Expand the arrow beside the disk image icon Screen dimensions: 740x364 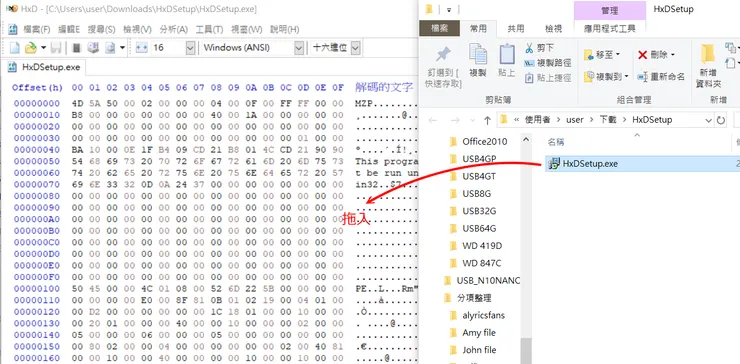(x=122, y=48)
